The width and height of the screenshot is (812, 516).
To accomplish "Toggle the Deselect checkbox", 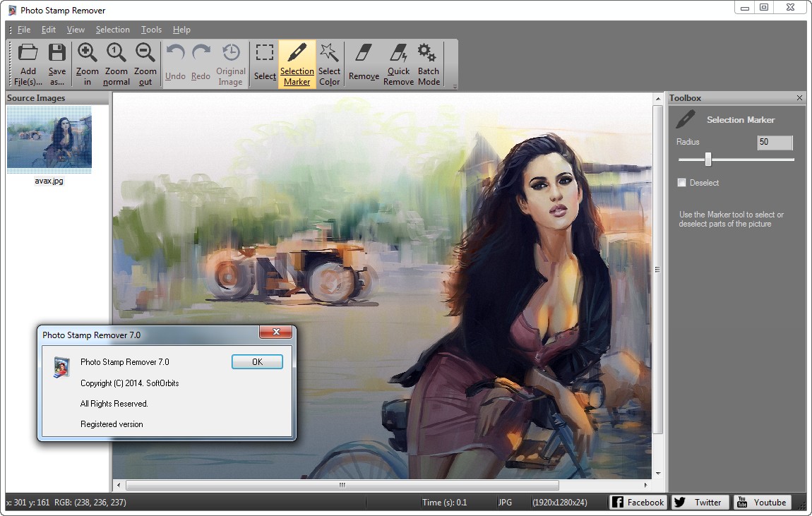I will point(681,183).
